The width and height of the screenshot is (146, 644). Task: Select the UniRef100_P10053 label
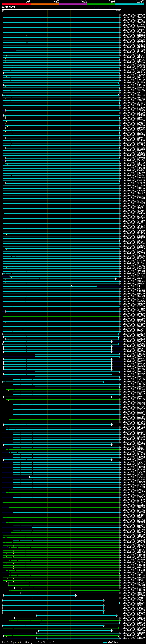click(134, 532)
